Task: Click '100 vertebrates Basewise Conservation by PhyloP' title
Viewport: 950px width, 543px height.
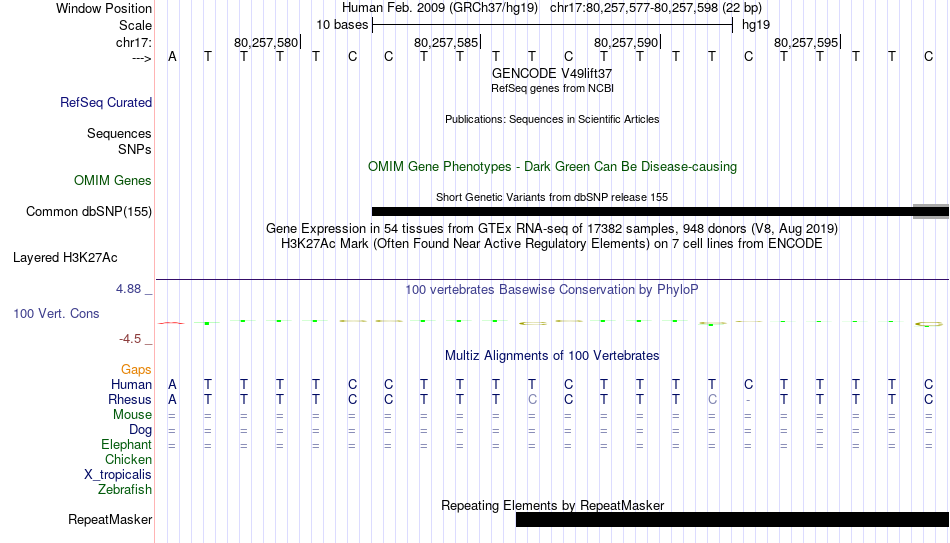Action: pyautogui.click(x=552, y=290)
